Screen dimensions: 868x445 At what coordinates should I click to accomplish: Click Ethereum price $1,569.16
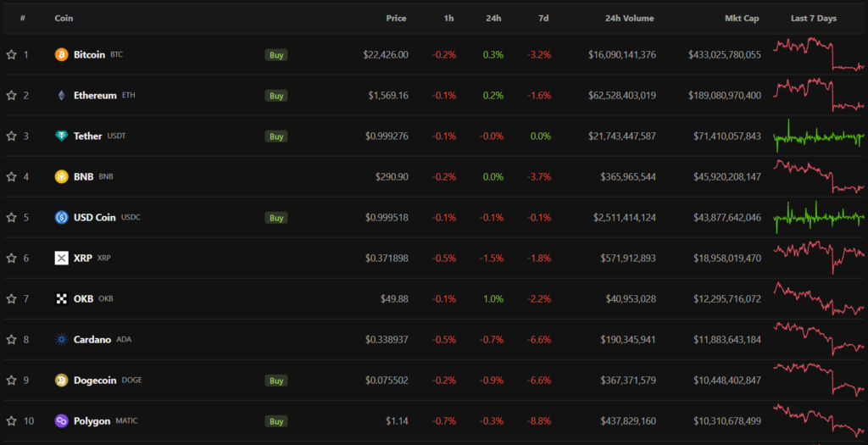point(388,95)
